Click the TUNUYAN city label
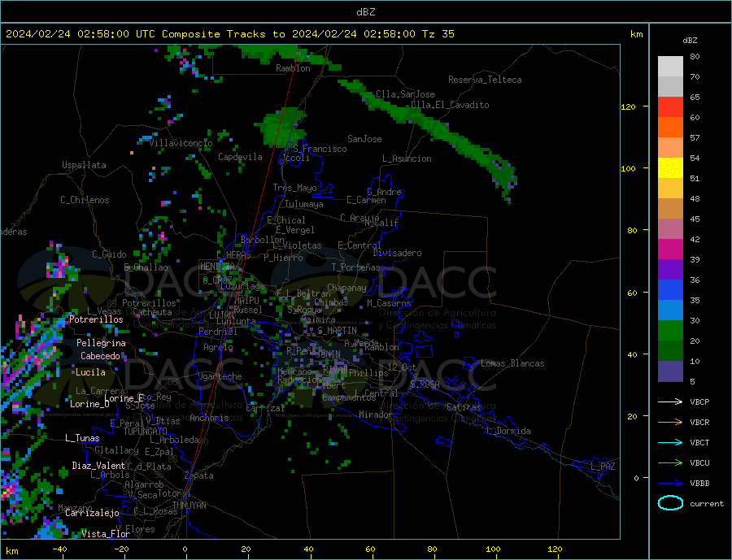Screen dimensions: 732x560 [189, 506]
